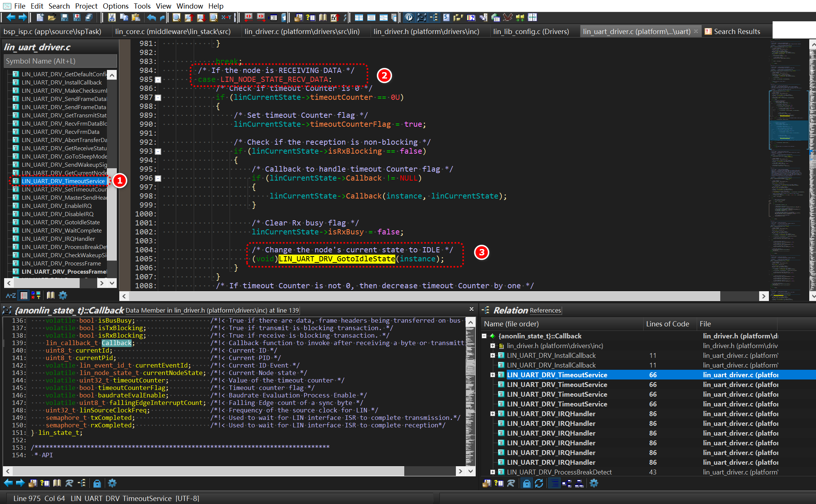Image resolution: width=816 pixels, height=504 pixels.
Task: Expand LIN_UART_DRV_IRQHandler relation node
Action: (493, 414)
